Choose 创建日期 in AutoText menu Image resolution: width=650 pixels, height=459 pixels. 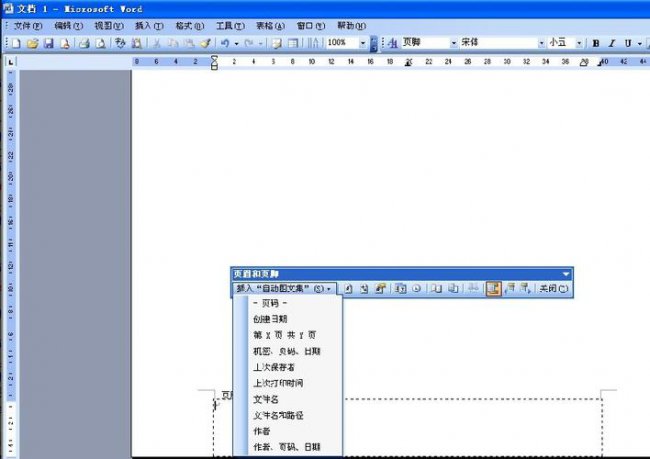[x=270, y=319]
